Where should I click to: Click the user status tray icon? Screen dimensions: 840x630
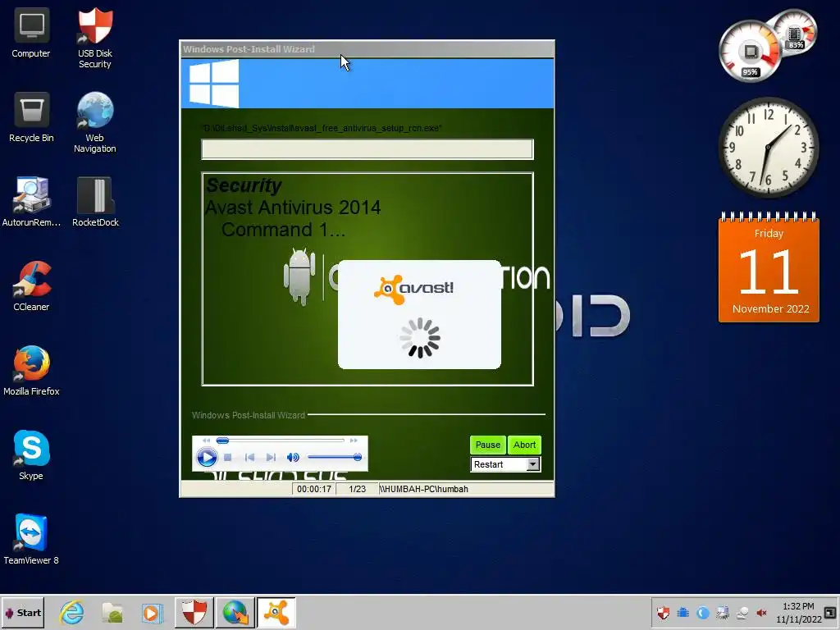pos(742,613)
